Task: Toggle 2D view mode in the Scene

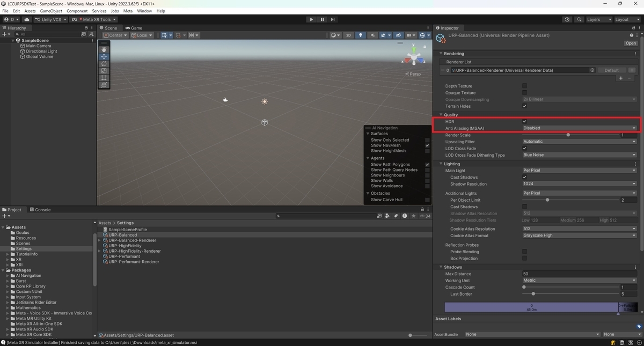Action: (x=348, y=35)
